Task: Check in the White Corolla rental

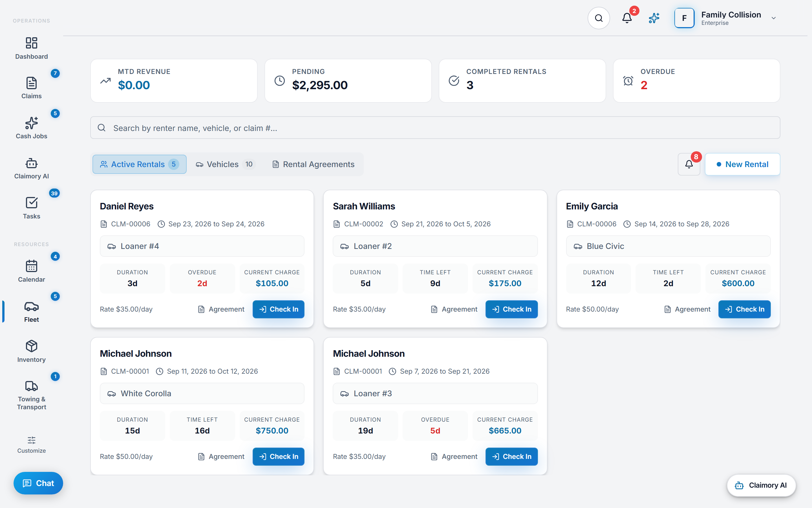Action: [279, 457]
